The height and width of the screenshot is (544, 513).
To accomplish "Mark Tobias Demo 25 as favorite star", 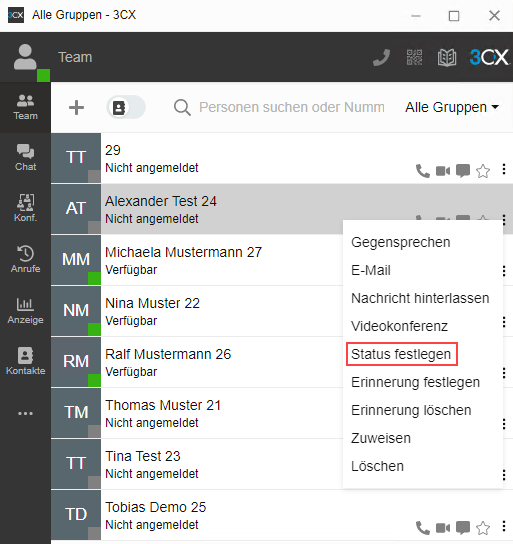I will click(x=483, y=528).
